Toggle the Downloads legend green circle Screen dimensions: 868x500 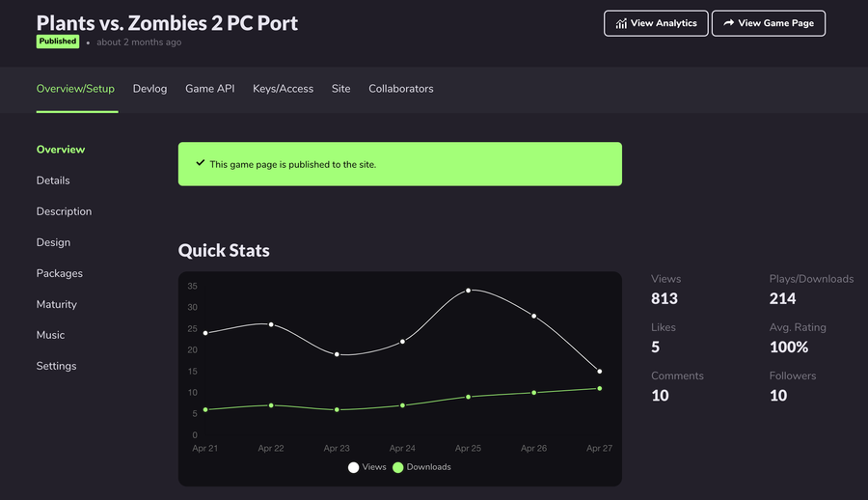(x=397, y=467)
